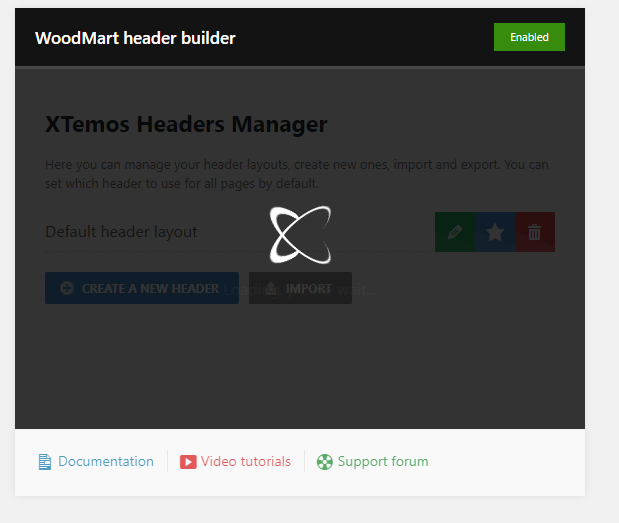Image resolution: width=619 pixels, height=523 pixels.
Task: Click the XTemos Headers Manager heading
Action: pos(186,124)
